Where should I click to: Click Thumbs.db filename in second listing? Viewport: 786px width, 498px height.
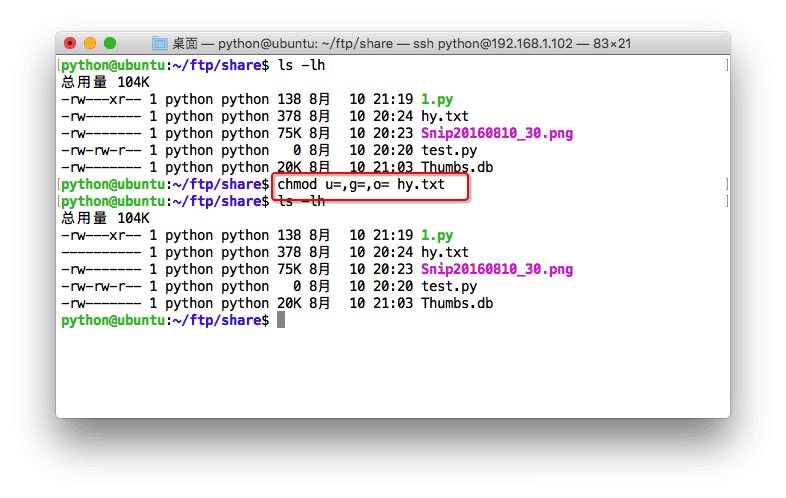456,304
